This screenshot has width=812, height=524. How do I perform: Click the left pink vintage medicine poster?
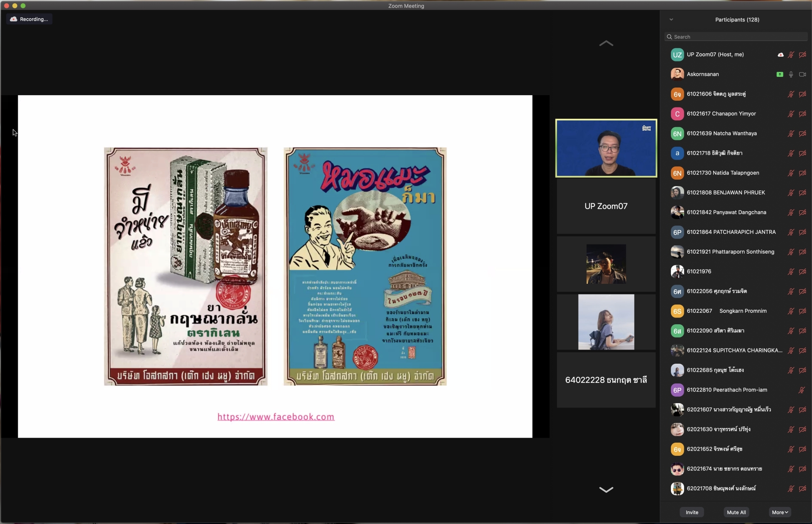point(186,266)
